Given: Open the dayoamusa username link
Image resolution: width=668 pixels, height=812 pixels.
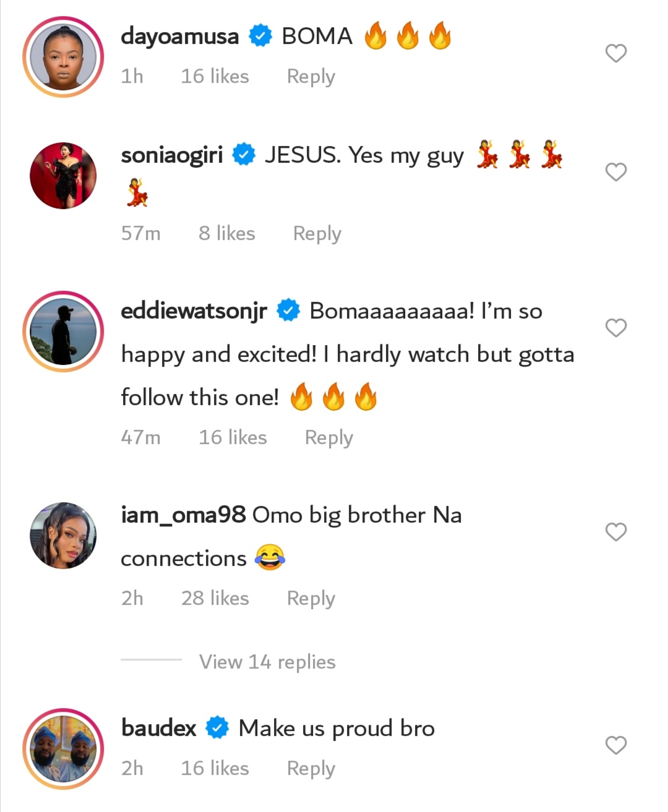Looking at the screenshot, I should click(x=179, y=36).
